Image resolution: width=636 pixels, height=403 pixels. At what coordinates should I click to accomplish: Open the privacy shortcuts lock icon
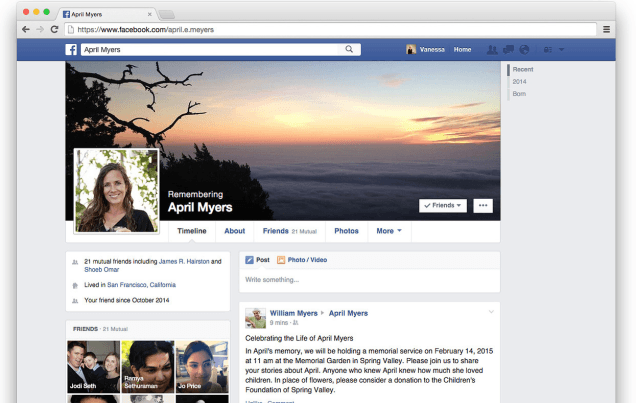point(548,49)
